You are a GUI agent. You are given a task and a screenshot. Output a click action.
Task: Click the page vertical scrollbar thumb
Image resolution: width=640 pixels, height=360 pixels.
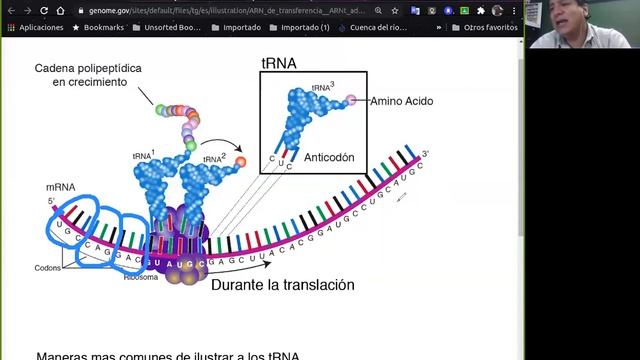(520, 147)
